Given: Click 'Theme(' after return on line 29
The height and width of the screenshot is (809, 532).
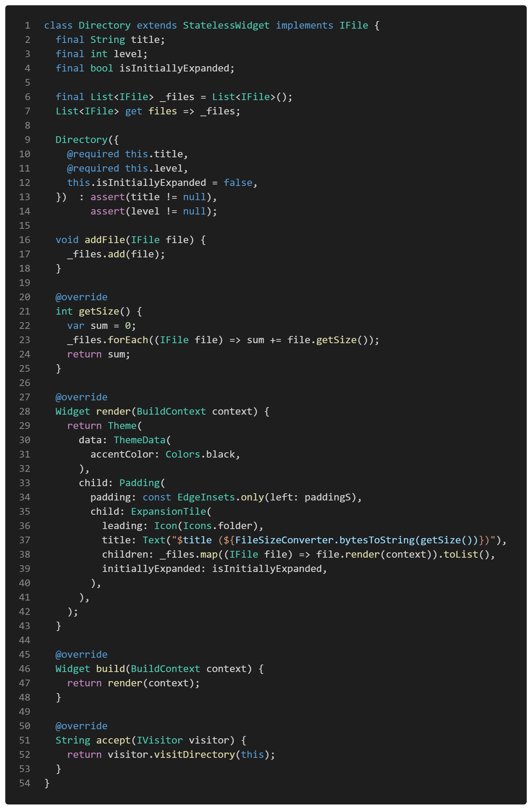Looking at the screenshot, I should click(x=125, y=426).
